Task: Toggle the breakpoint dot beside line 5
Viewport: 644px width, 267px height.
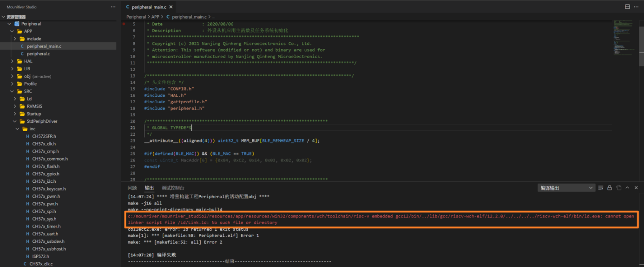Action: click(x=124, y=24)
